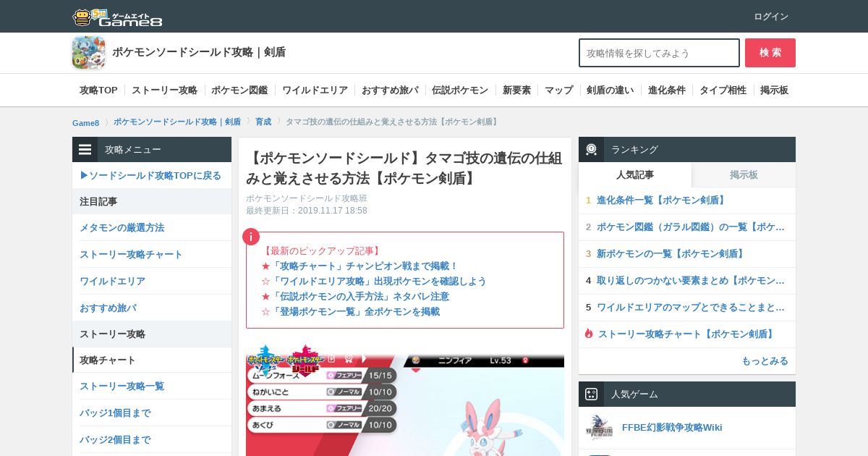Screen dimensions: 868x456
Task: Open ストーリー攻略チャート【ポケモン剣盾】 ranking link
Action: [687, 334]
